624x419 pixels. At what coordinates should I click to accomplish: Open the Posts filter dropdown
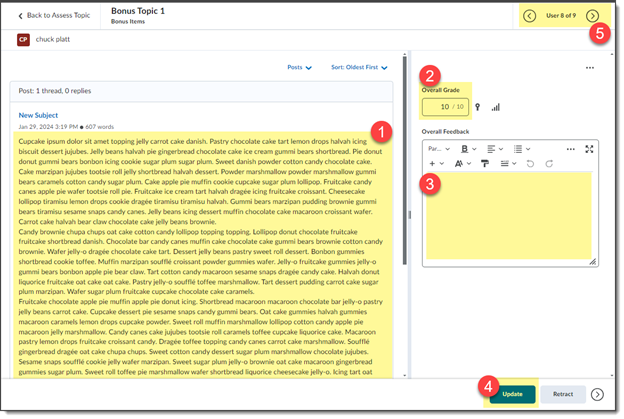tap(300, 68)
